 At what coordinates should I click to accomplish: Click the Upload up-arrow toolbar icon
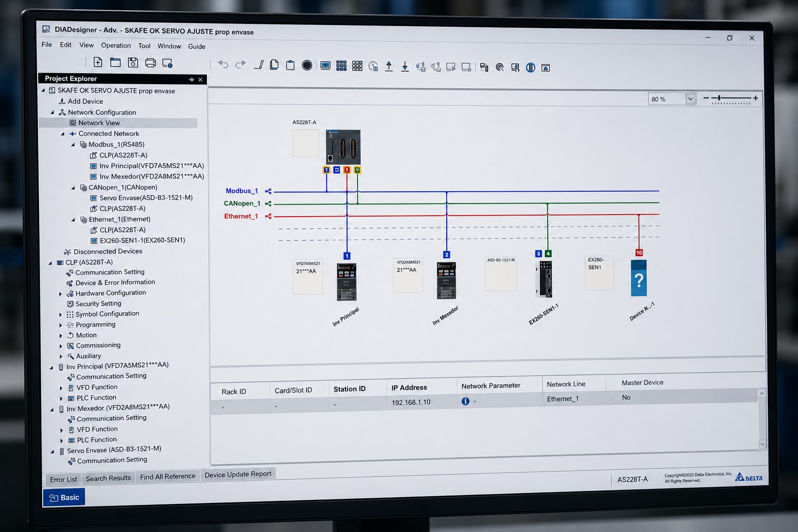click(389, 66)
